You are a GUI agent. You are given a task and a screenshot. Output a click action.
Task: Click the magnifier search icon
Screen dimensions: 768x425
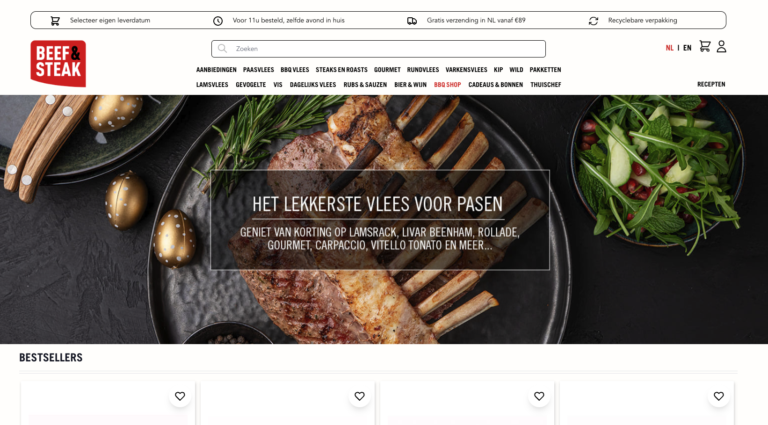[222, 48]
